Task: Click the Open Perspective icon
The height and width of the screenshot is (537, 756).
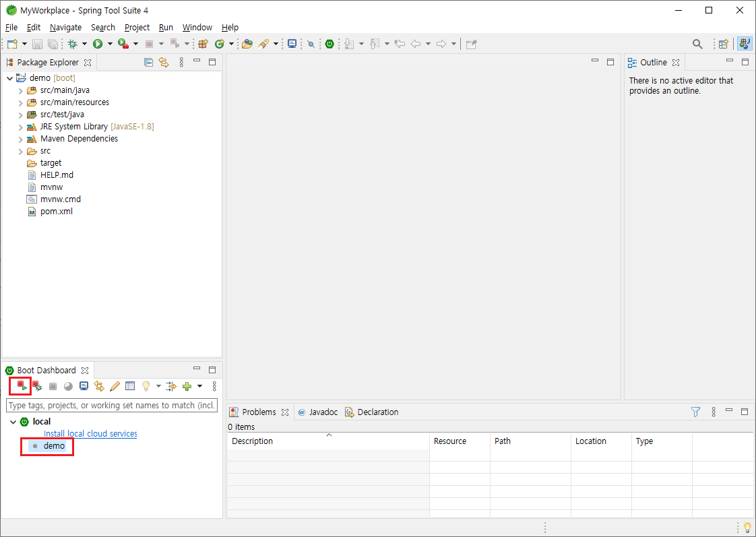Action: (x=723, y=44)
